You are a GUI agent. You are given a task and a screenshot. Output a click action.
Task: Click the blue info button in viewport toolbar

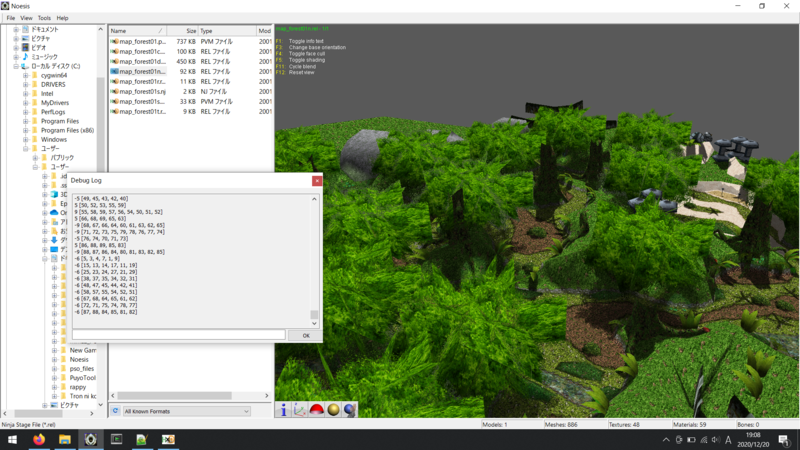(284, 410)
